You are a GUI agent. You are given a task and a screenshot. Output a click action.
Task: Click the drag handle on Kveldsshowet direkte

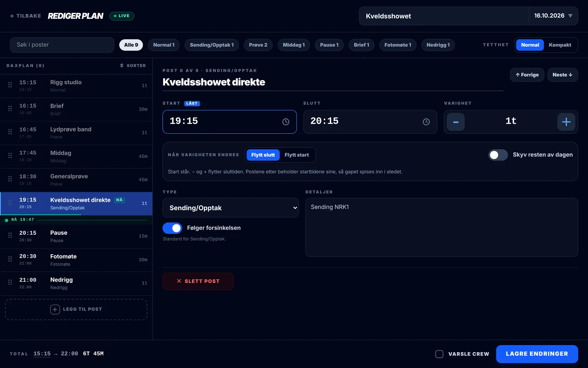pyautogui.click(x=10, y=203)
